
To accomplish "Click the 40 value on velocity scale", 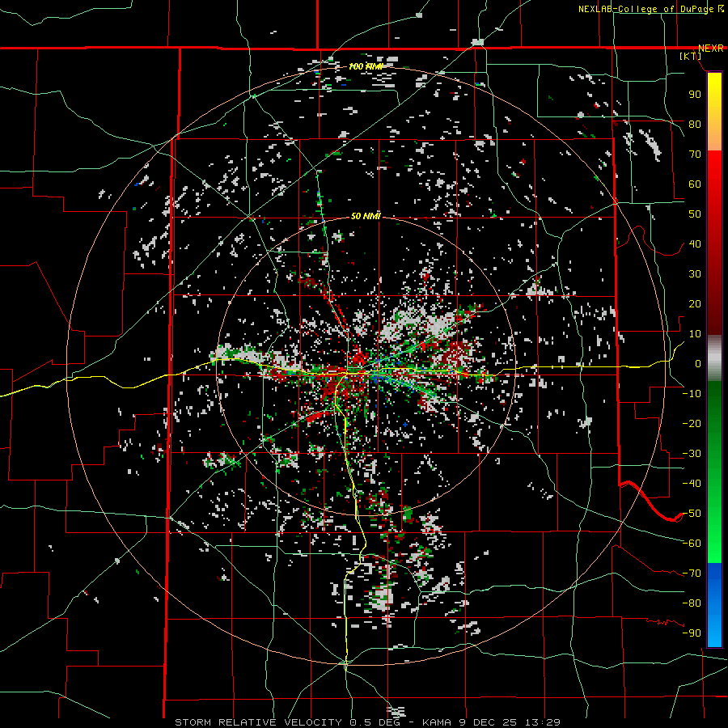I will tap(695, 244).
